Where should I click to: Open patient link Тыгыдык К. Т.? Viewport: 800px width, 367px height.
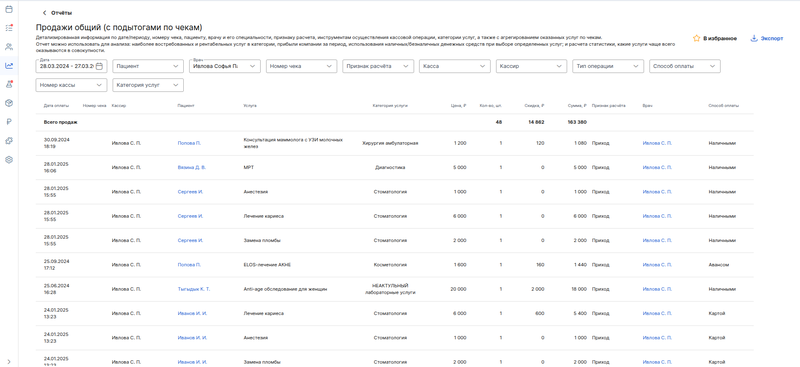[194, 289]
